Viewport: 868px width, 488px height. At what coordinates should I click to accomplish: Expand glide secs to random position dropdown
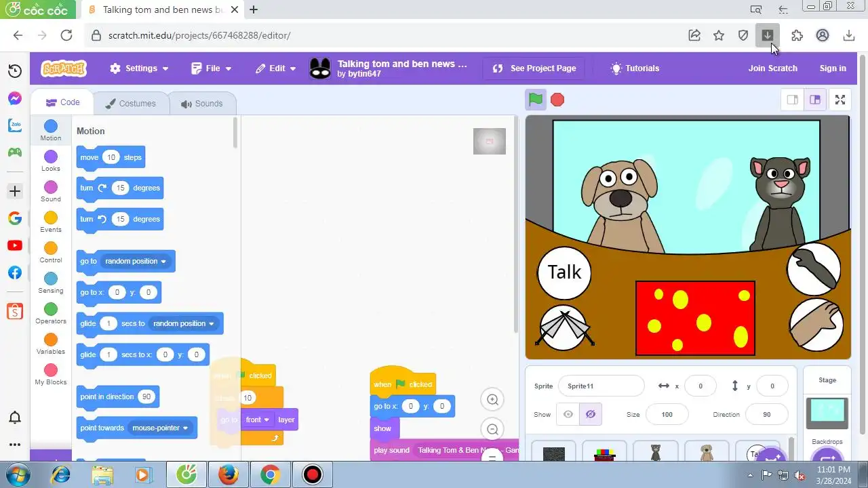click(x=184, y=323)
